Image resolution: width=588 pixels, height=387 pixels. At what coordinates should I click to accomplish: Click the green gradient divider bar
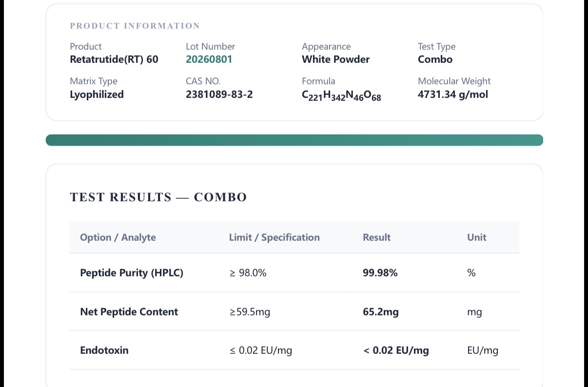click(x=294, y=140)
